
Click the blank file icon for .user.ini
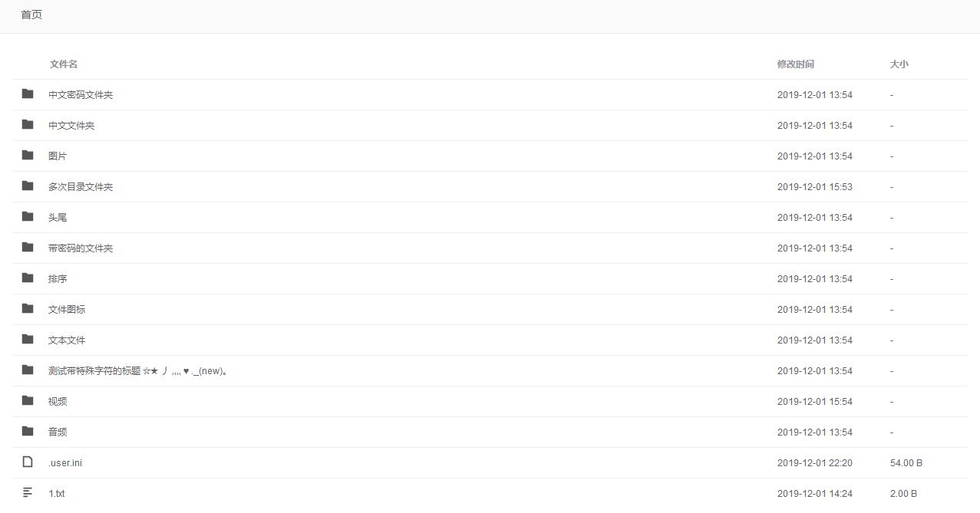[x=28, y=462]
